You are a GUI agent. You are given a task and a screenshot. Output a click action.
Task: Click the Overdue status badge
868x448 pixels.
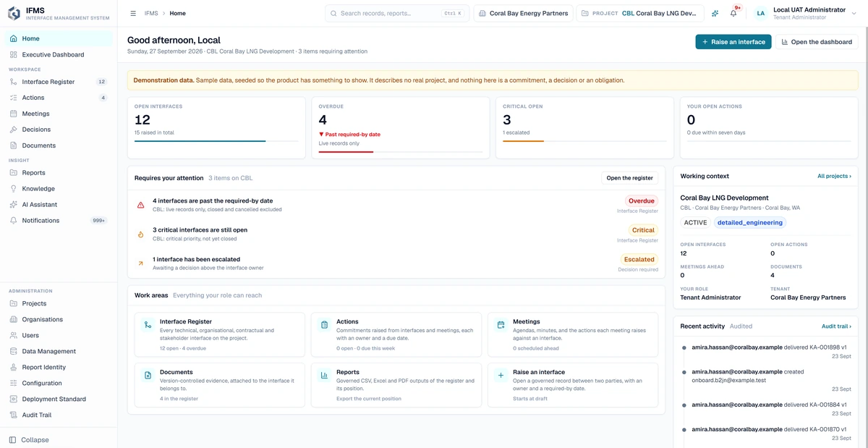click(642, 201)
